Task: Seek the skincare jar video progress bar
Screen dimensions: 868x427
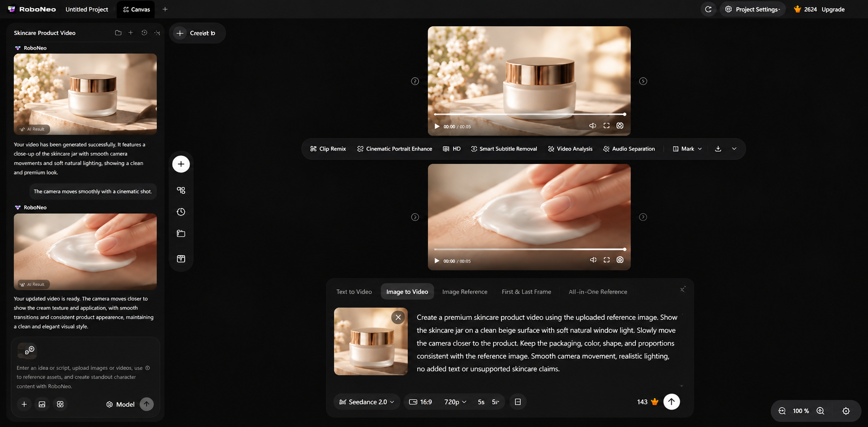Action: click(529, 115)
